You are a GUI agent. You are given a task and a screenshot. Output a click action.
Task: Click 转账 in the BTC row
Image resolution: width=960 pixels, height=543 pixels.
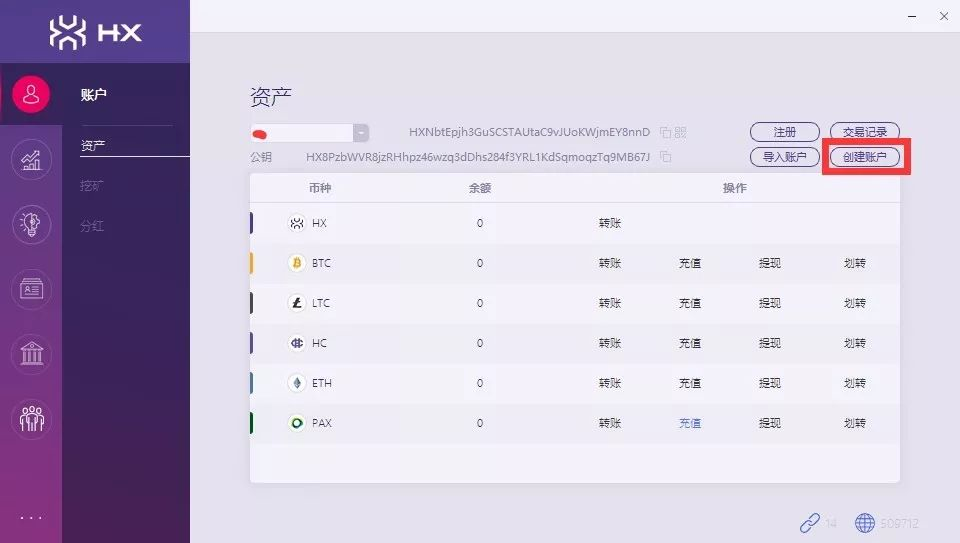pos(610,263)
